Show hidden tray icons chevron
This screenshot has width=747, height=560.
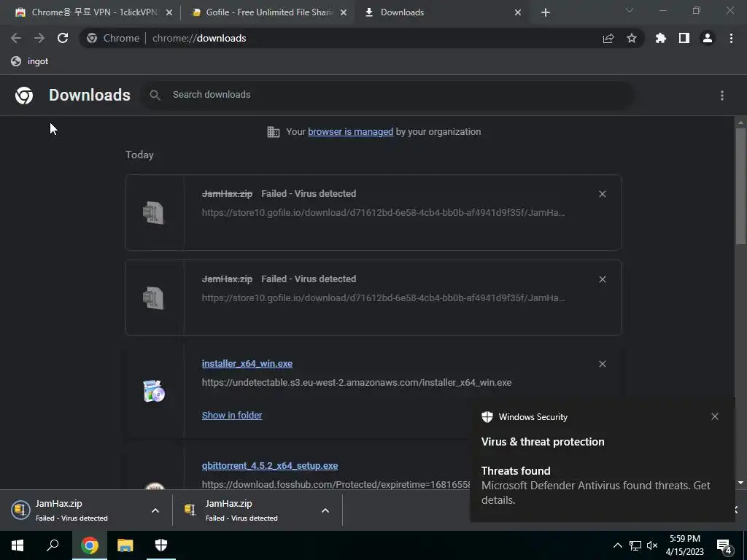point(617,545)
